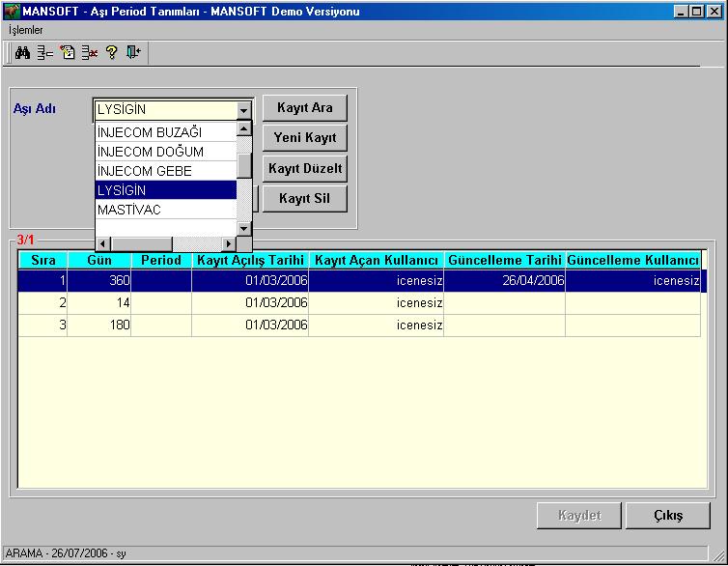Click the edit record notepad icon
The image size is (728, 566).
68,52
